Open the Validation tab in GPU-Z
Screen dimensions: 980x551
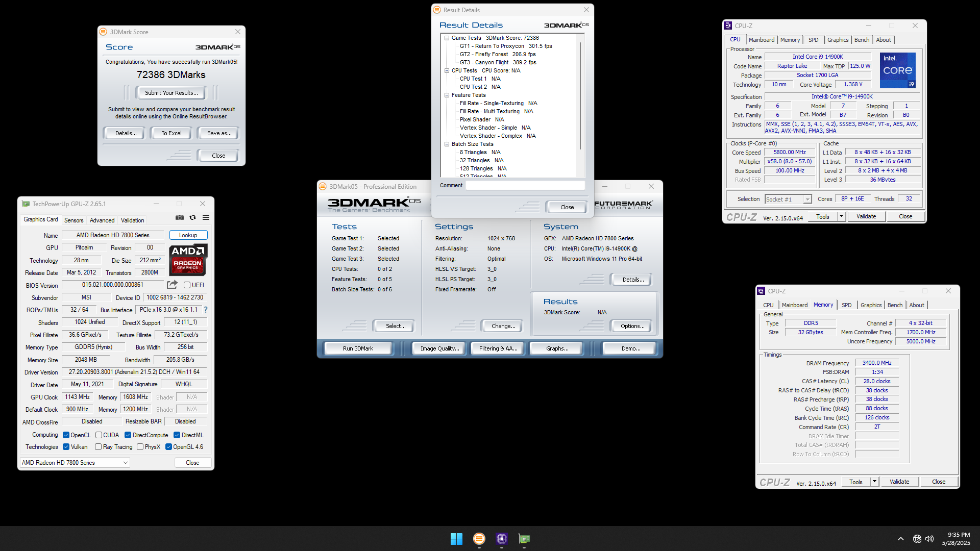coord(132,220)
